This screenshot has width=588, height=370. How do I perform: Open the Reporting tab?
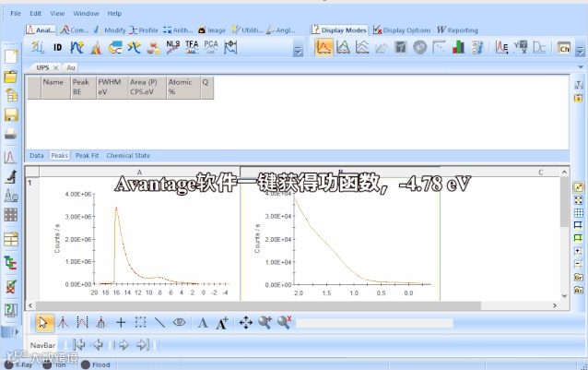(457, 30)
